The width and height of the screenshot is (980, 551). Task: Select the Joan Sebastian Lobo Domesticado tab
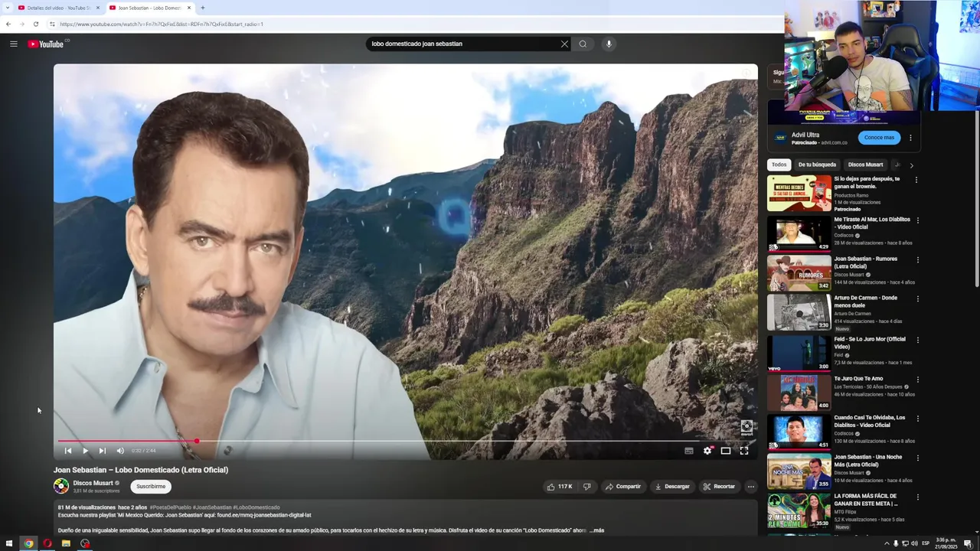pyautogui.click(x=149, y=8)
